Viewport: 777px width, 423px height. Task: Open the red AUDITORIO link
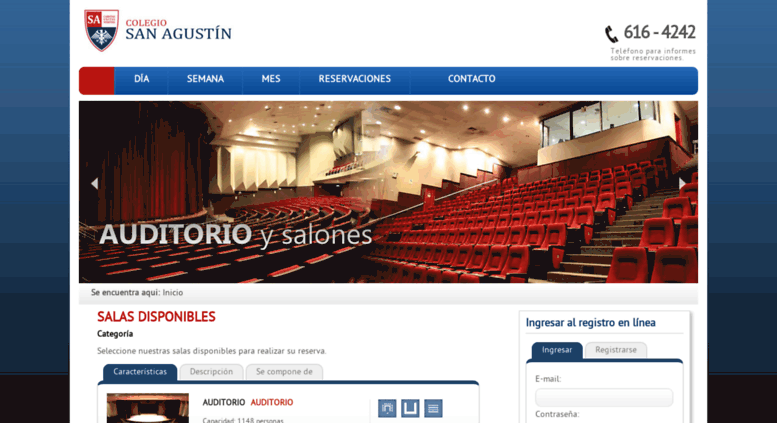[x=272, y=402]
